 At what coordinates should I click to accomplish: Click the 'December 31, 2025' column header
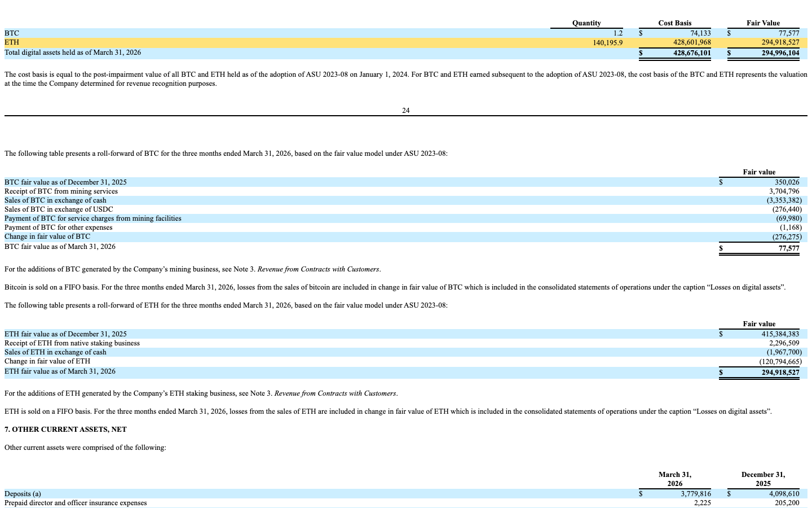coord(763,479)
